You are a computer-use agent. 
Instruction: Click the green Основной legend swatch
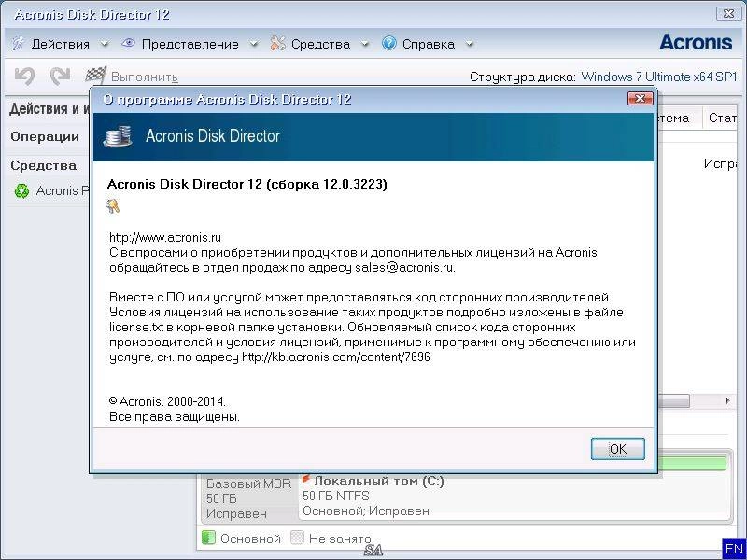click(x=208, y=538)
